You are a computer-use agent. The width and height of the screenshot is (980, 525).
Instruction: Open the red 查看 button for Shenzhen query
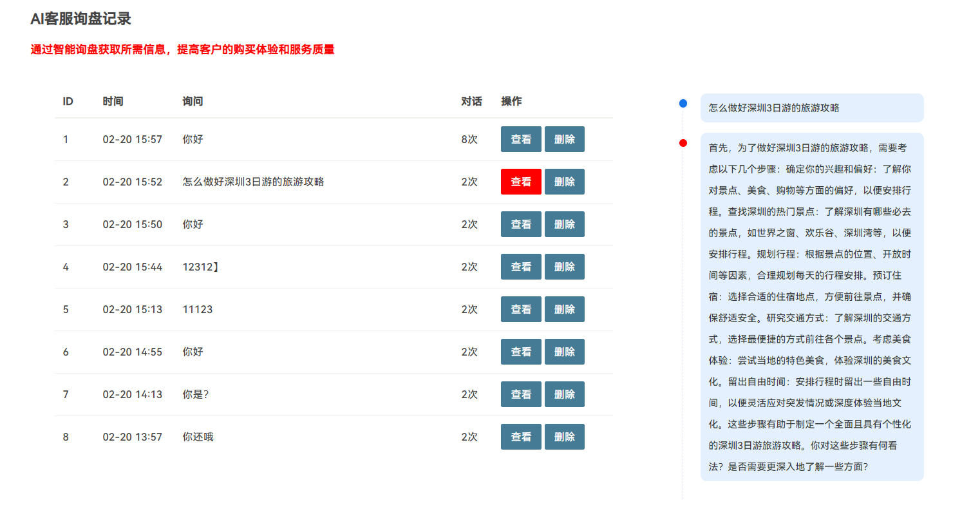pyautogui.click(x=520, y=182)
